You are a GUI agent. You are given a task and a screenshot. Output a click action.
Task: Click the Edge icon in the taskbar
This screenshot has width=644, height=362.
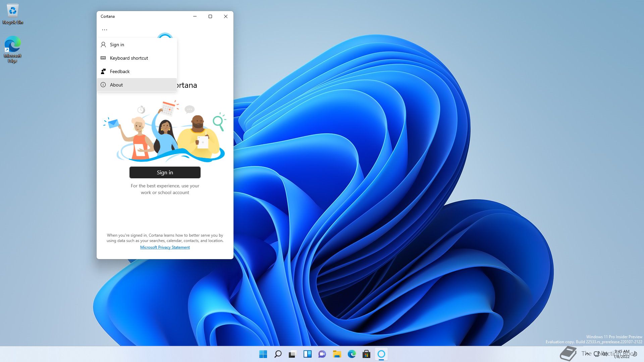tap(352, 354)
